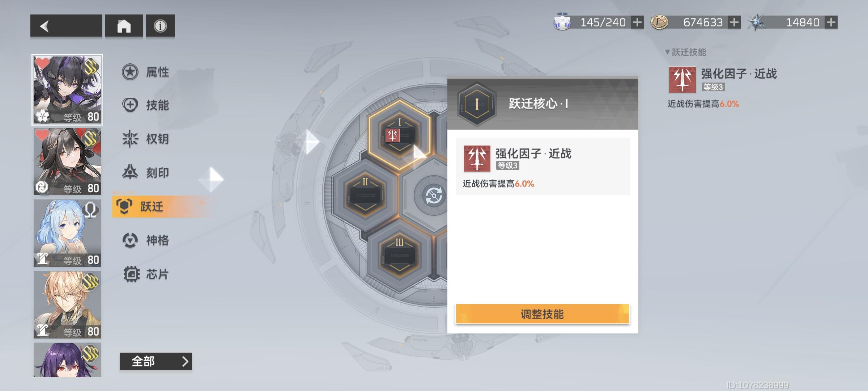The image size is (868, 391).
Task: Select the blonde-haired character portrait
Action: pos(67,305)
